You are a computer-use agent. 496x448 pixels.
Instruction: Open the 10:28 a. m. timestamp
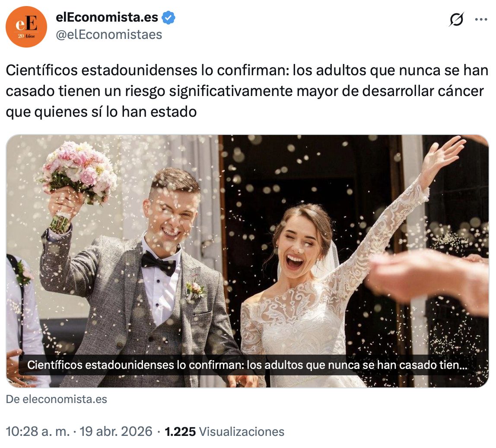(x=38, y=432)
